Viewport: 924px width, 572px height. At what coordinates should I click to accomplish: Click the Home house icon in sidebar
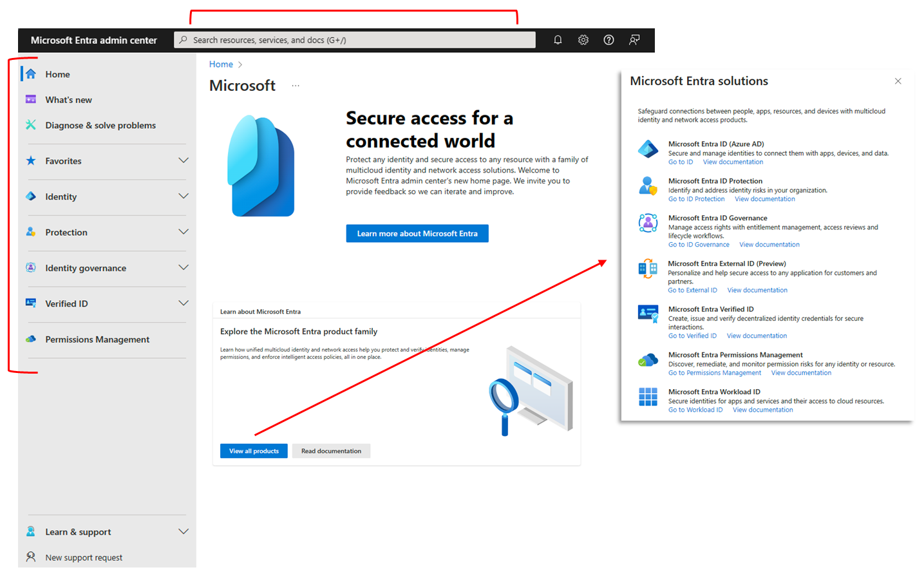(31, 74)
